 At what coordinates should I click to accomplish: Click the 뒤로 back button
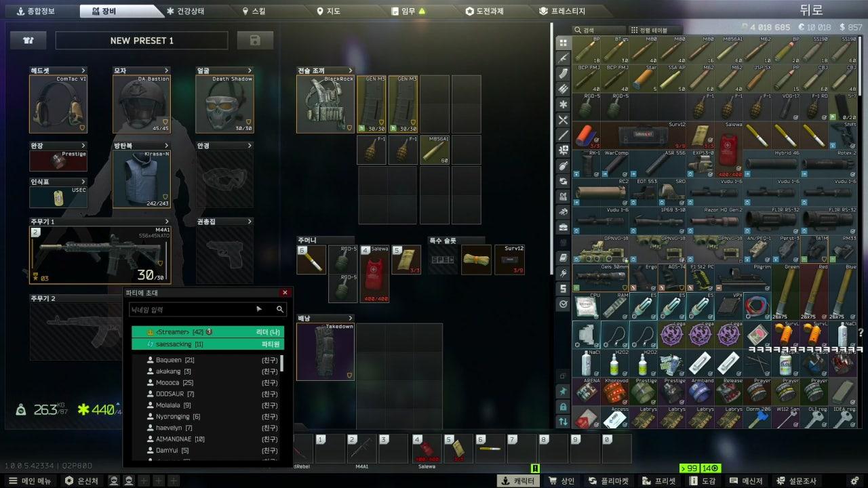[811, 9]
